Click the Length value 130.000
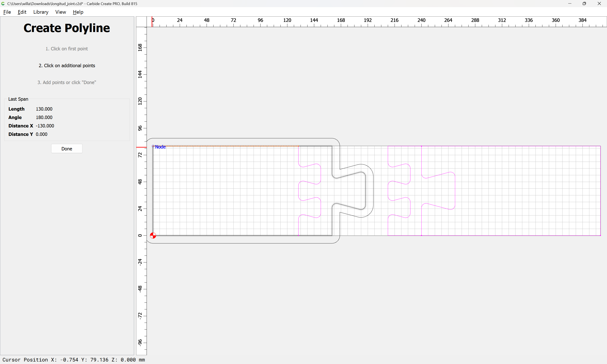This screenshot has width=607, height=364. [44, 109]
